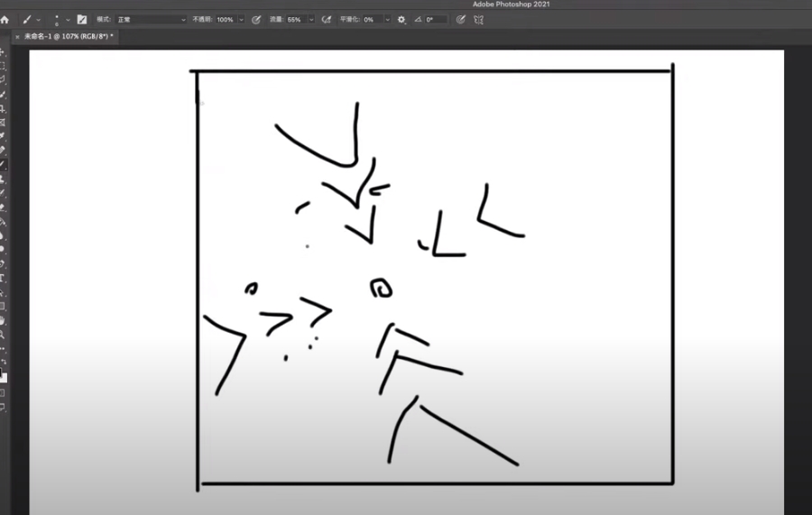Screen dimensions: 812x515
Task: Toggle pressure for size button
Action: click(x=460, y=20)
